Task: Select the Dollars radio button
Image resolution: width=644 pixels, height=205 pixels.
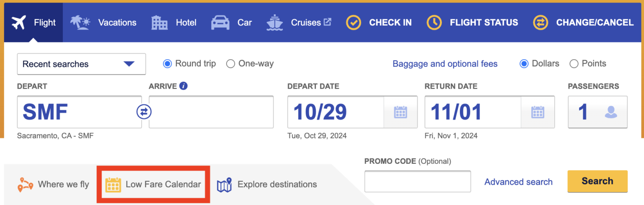Action: (524, 64)
